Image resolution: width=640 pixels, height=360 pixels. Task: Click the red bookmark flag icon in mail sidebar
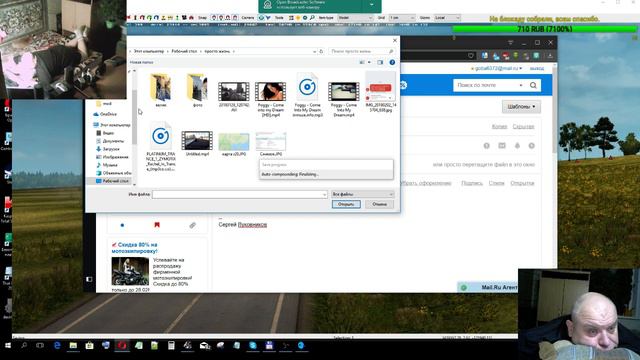point(157,225)
